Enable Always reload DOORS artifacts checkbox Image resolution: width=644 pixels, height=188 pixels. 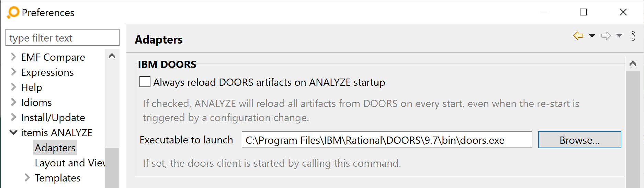tap(145, 82)
